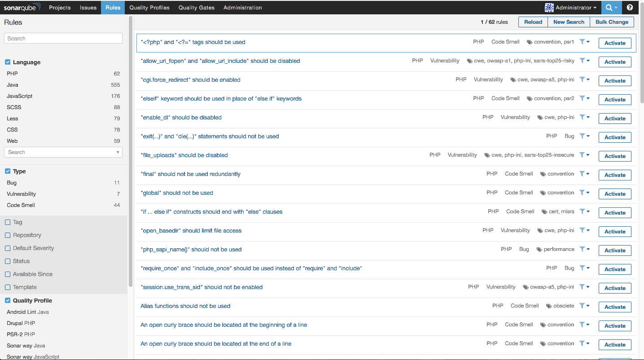Enable the Tag filter checkbox
644x360 pixels.
8,222
